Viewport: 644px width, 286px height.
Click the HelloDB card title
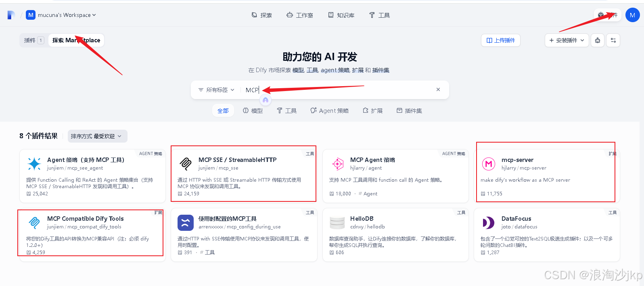(x=362, y=219)
